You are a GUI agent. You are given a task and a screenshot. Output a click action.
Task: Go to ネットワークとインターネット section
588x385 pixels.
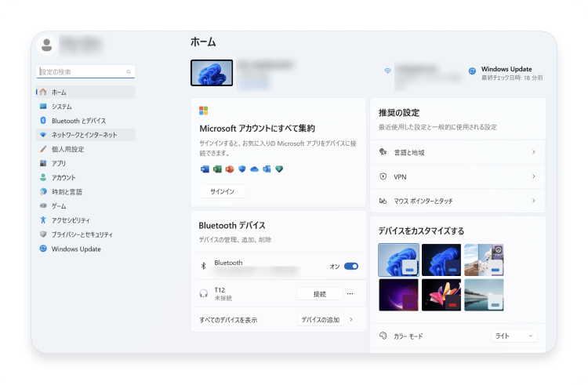[x=85, y=135]
